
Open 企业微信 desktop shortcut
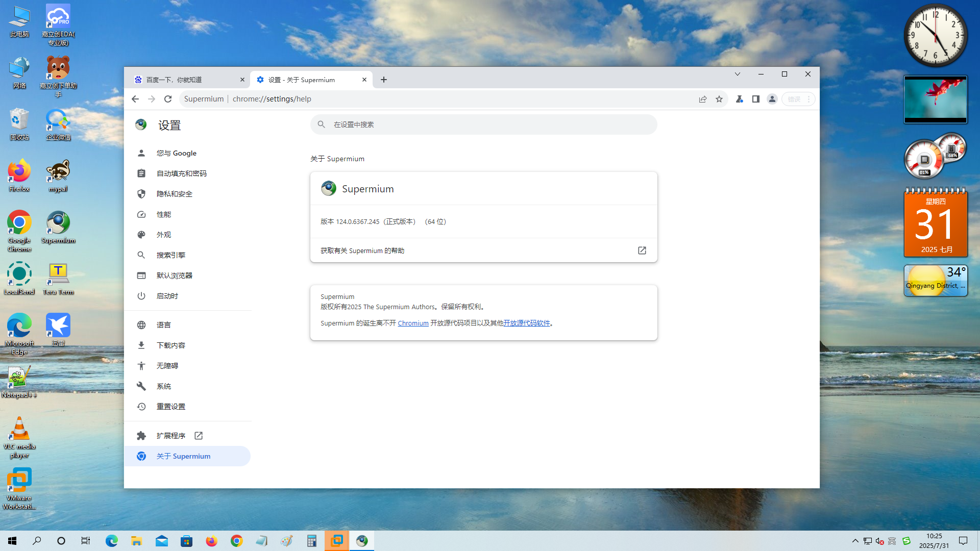58,124
